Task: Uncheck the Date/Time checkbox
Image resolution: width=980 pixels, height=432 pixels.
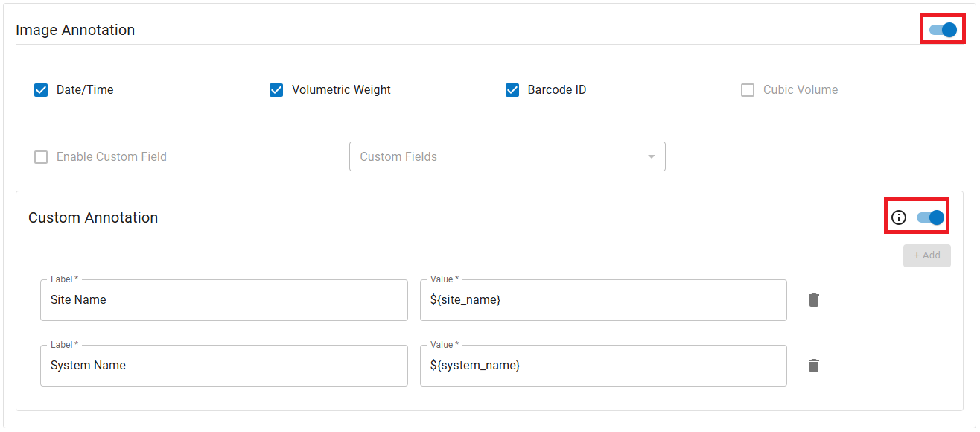Action: pyautogui.click(x=41, y=90)
